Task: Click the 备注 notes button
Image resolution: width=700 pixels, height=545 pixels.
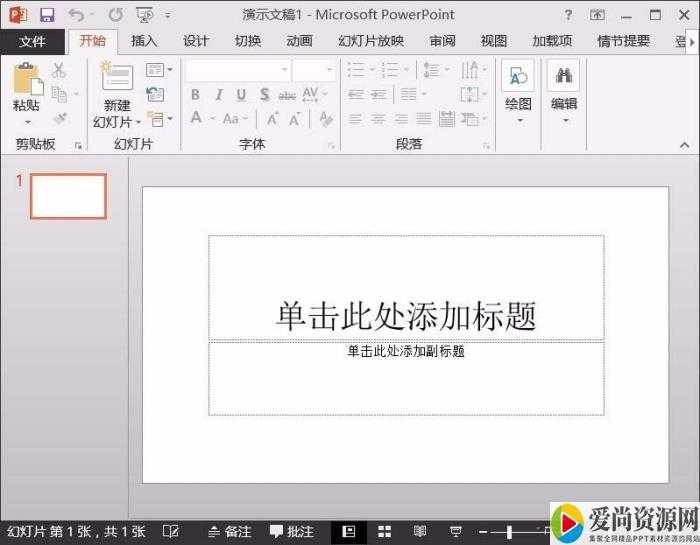Action: pyautogui.click(x=230, y=532)
